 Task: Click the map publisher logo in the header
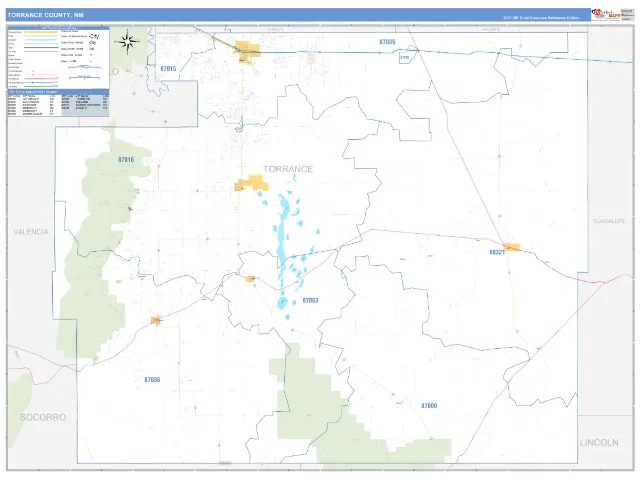(x=606, y=14)
